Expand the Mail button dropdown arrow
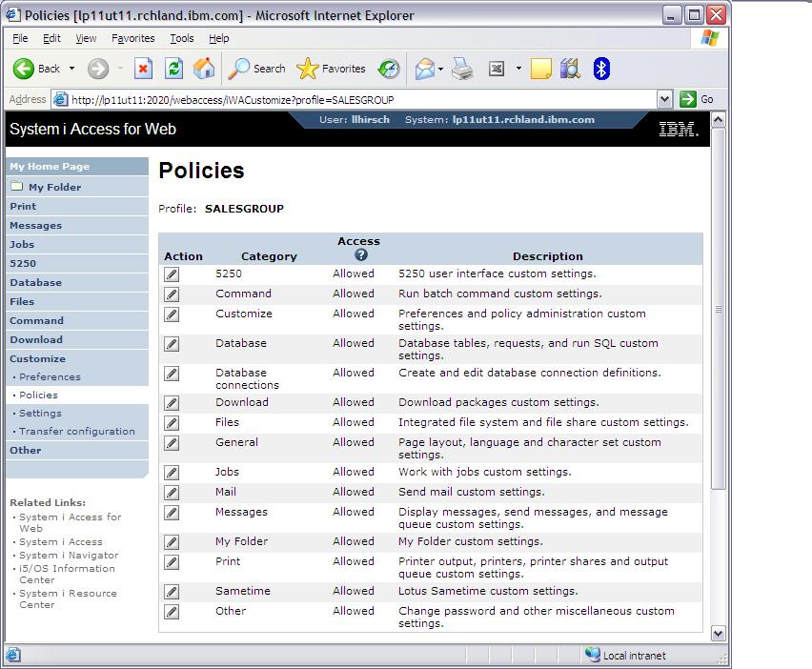This screenshot has width=812, height=669. [x=440, y=69]
